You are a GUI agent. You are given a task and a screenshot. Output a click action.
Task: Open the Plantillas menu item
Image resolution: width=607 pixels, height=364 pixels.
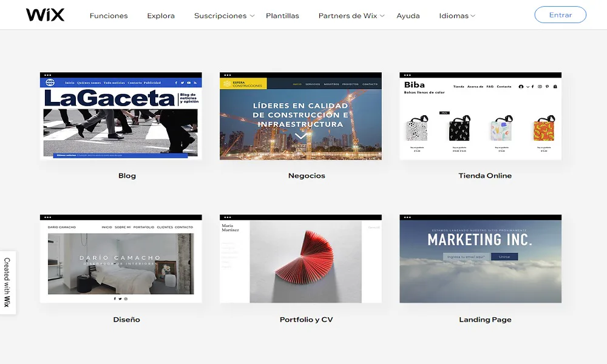(282, 16)
